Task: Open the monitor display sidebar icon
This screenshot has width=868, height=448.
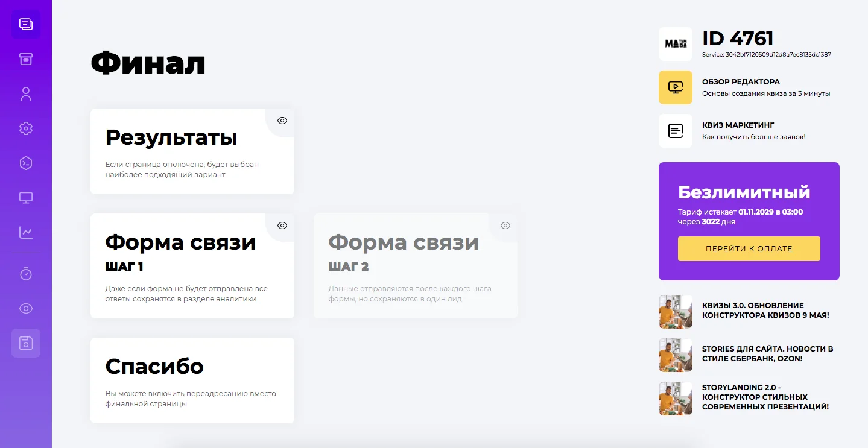Action: tap(26, 198)
